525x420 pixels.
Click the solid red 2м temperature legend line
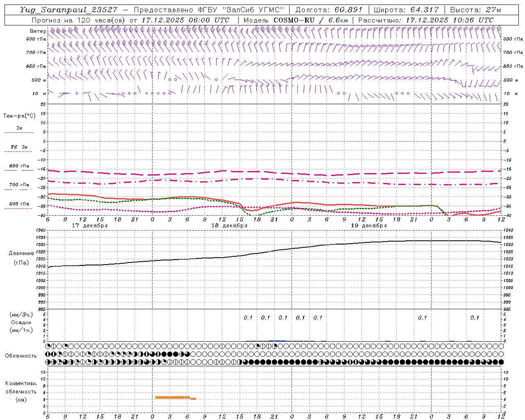coord(19,132)
